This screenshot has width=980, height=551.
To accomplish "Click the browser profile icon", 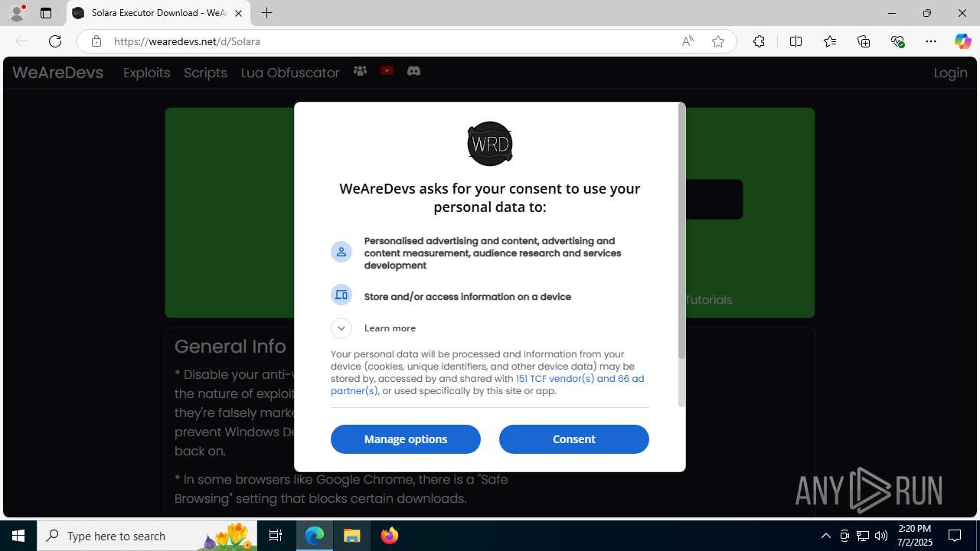I will click(17, 13).
